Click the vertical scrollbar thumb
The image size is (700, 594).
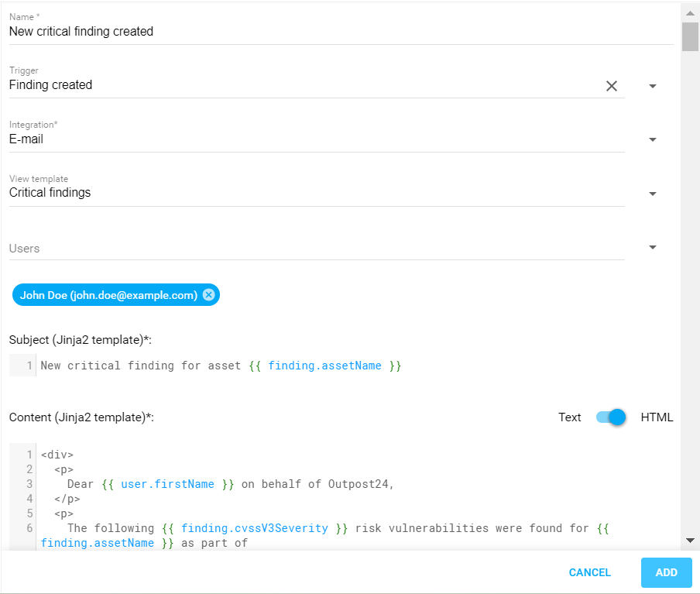coord(690,36)
